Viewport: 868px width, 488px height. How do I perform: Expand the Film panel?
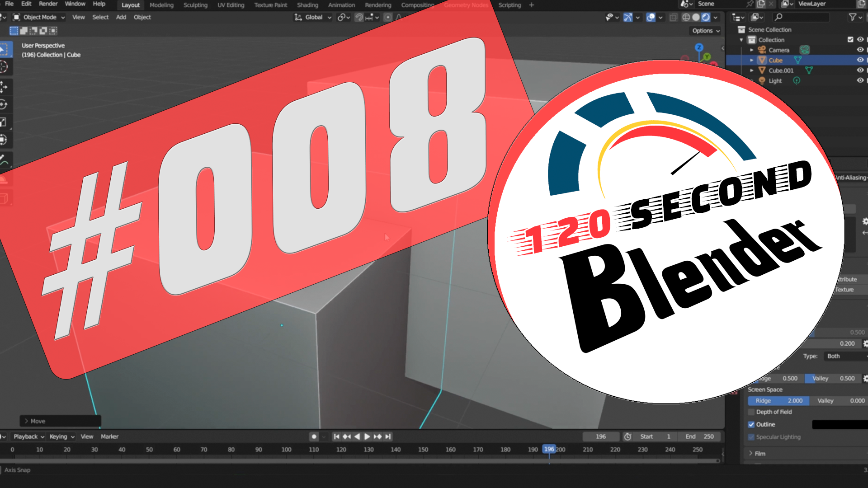click(760, 453)
